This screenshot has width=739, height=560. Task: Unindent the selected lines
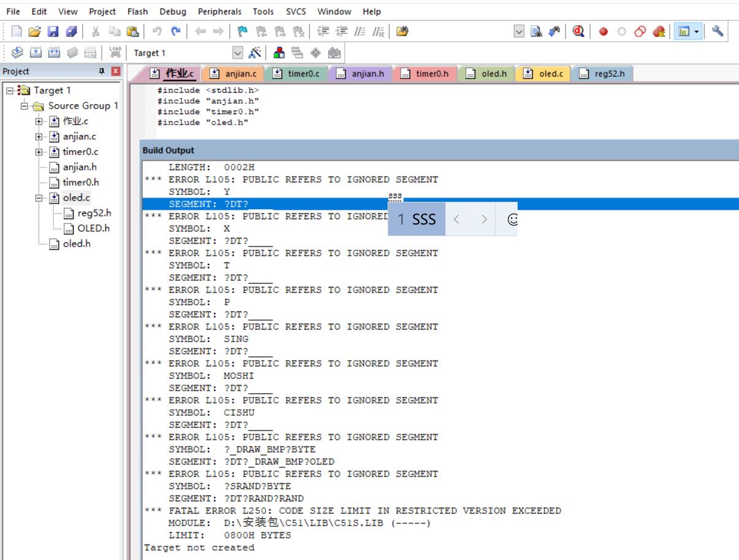341,33
